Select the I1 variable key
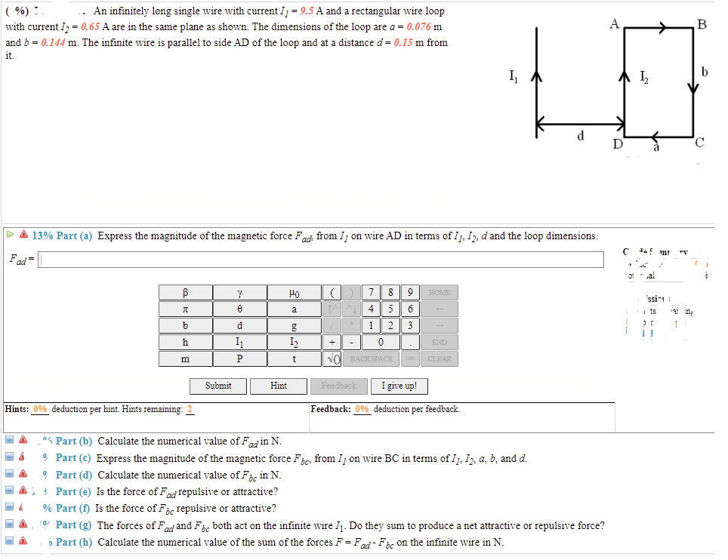 pyautogui.click(x=239, y=342)
